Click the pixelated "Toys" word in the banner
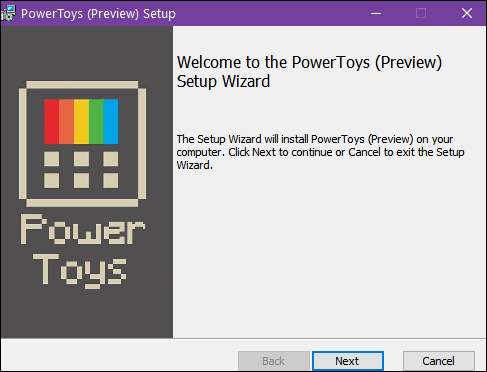The height and width of the screenshot is (372, 487). tap(80, 270)
